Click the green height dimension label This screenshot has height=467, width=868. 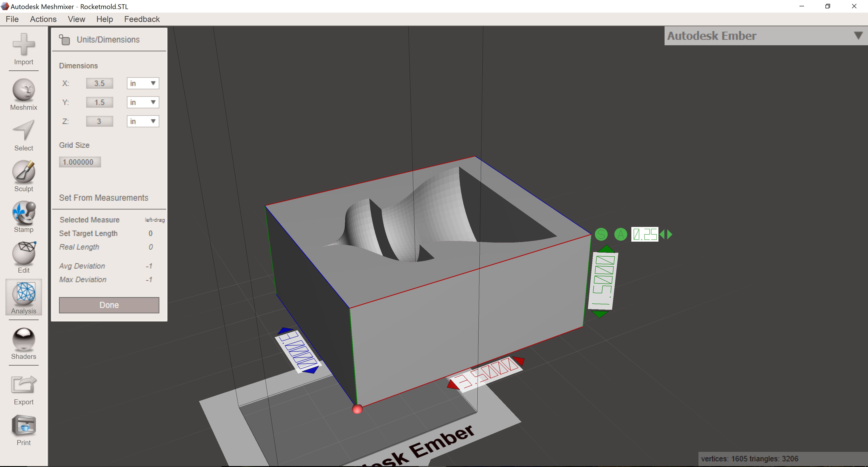(603, 281)
